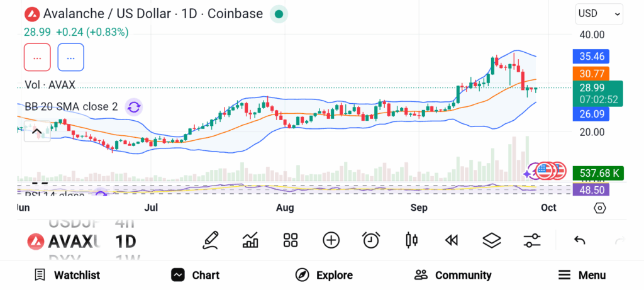644x290 pixels.
Task: Toggle the green market status indicator
Action: tap(279, 14)
